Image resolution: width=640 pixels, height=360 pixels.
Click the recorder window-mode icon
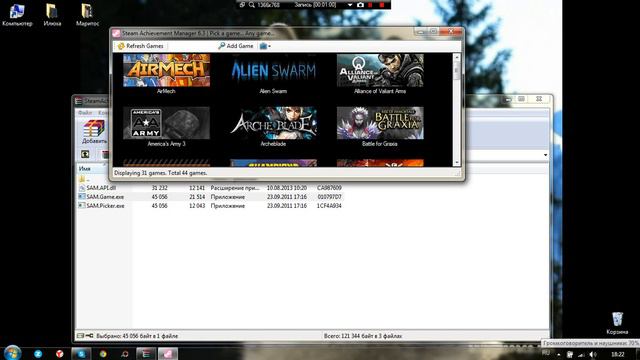coord(242,5)
